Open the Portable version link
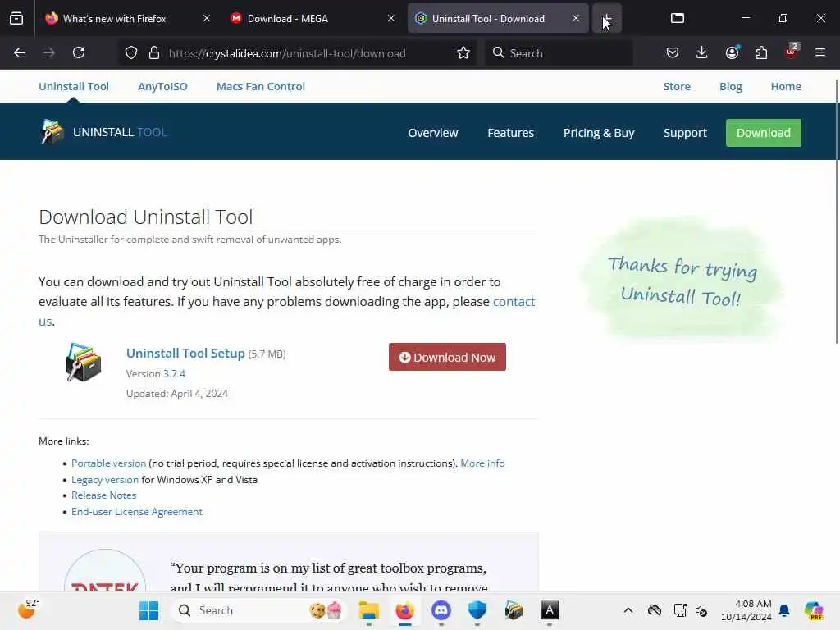The image size is (840, 630). (108, 463)
